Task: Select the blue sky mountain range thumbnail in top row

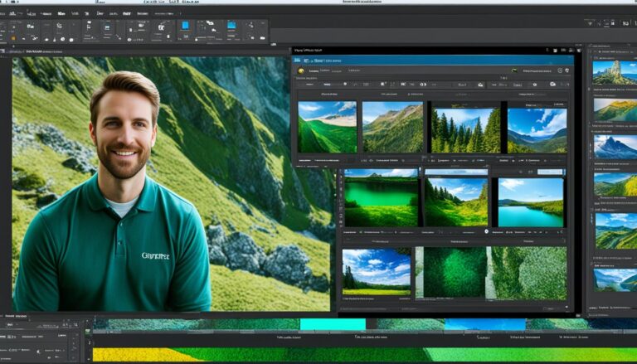Action: 537,130
